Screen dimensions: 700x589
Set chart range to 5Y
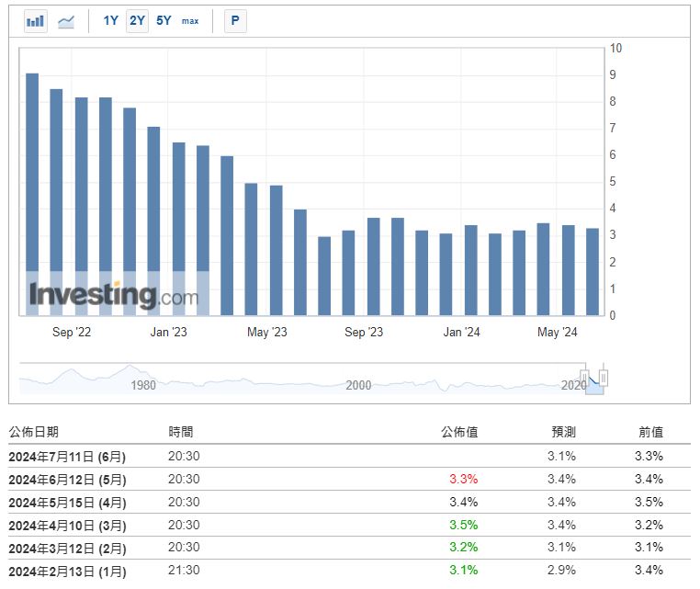[x=164, y=20]
